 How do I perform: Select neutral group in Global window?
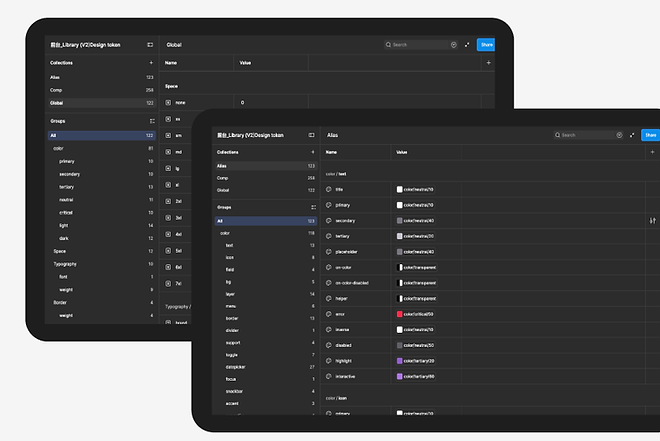click(101, 200)
